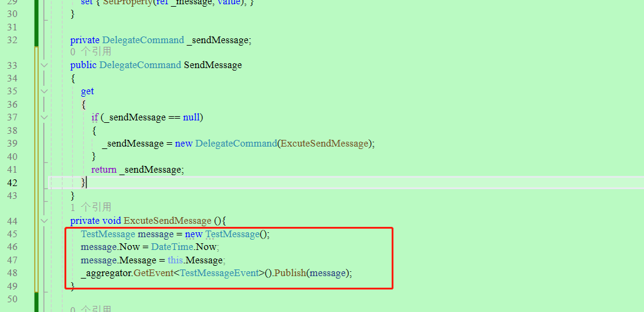Click the public keyword on line 33

(x=83, y=65)
